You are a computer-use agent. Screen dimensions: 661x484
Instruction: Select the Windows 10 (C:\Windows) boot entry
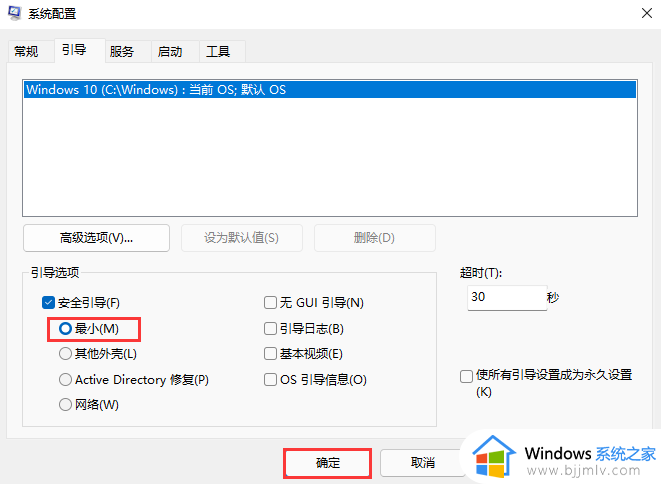click(330, 89)
